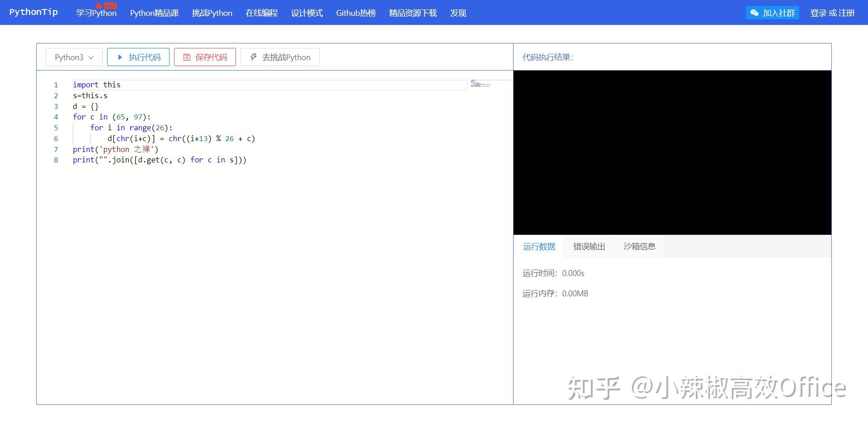Click the play icon to run code
868x423 pixels.
(120, 57)
